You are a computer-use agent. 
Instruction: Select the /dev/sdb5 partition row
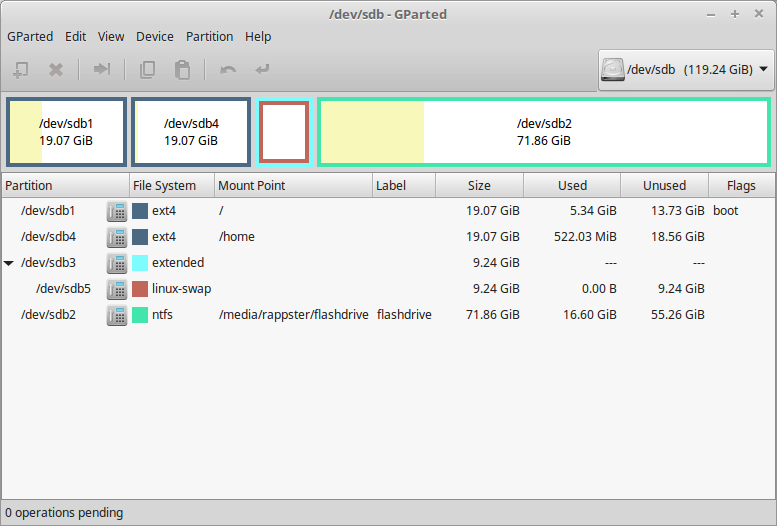click(x=388, y=289)
